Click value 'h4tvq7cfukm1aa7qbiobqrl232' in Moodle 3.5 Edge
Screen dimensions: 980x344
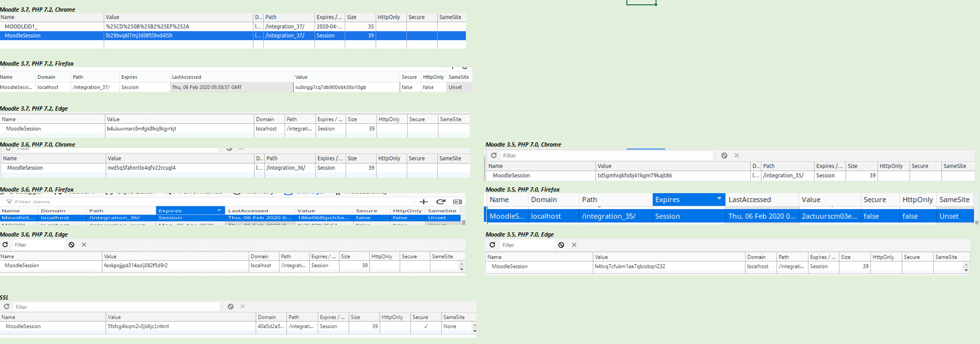click(x=630, y=267)
